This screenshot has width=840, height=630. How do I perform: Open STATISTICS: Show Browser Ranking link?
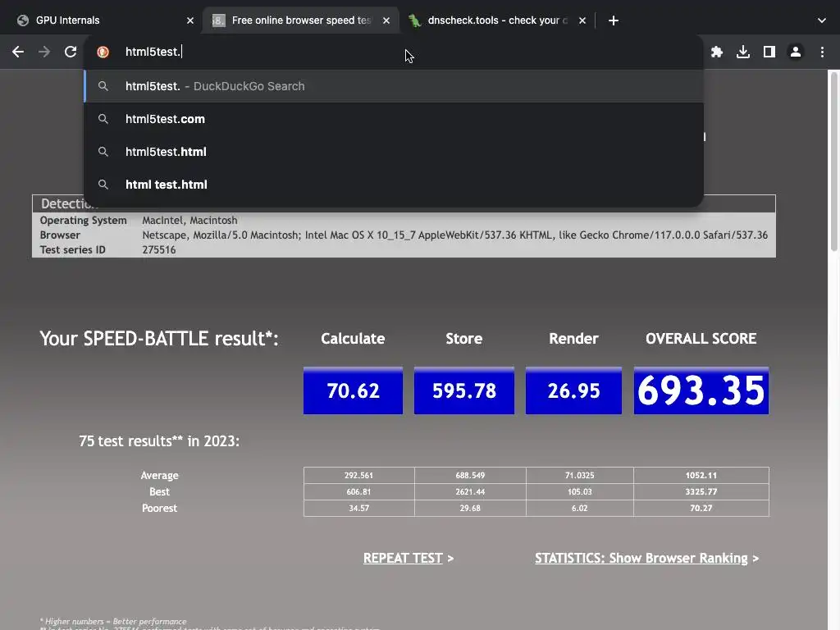[641, 558]
